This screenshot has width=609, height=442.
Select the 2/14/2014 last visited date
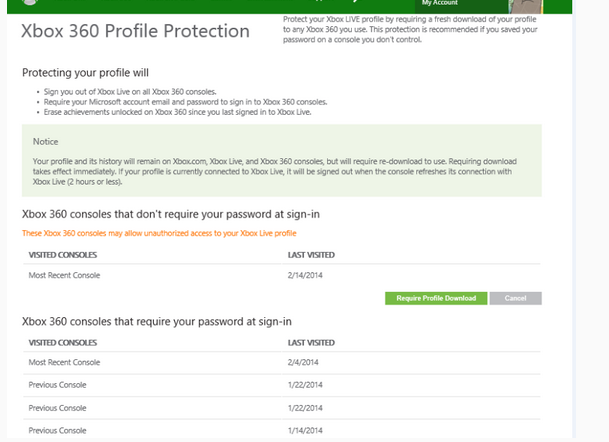[303, 275]
